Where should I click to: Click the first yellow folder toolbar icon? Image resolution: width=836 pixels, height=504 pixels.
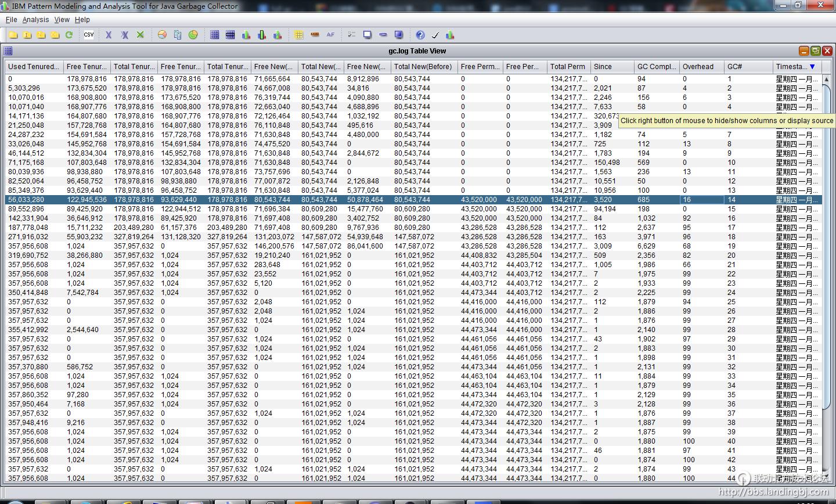13,35
